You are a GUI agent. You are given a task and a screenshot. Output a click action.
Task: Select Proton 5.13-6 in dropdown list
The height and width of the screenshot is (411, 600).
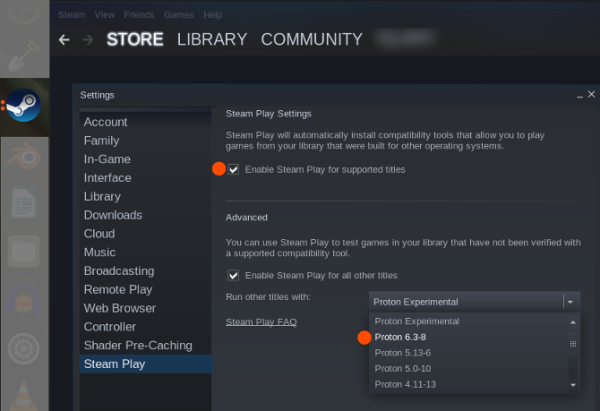click(x=403, y=353)
